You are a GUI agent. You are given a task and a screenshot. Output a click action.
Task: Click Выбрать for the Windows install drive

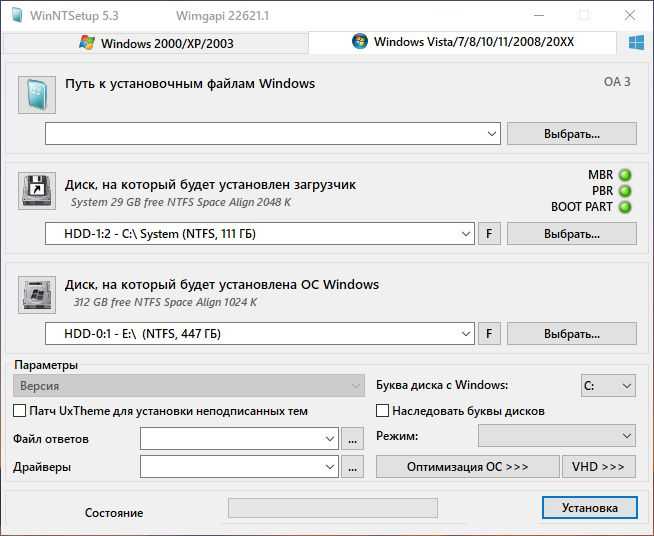(x=572, y=334)
